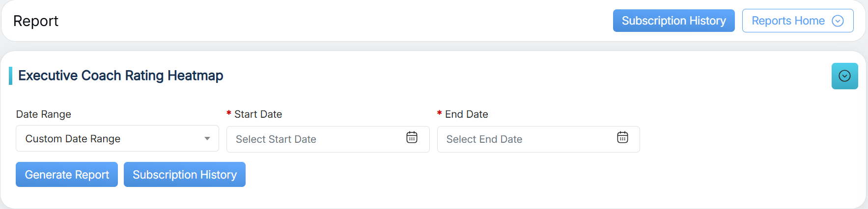The width and height of the screenshot is (868, 209).
Task: Click the chevron circle icon in Reports Home
Action: [838, 21]
